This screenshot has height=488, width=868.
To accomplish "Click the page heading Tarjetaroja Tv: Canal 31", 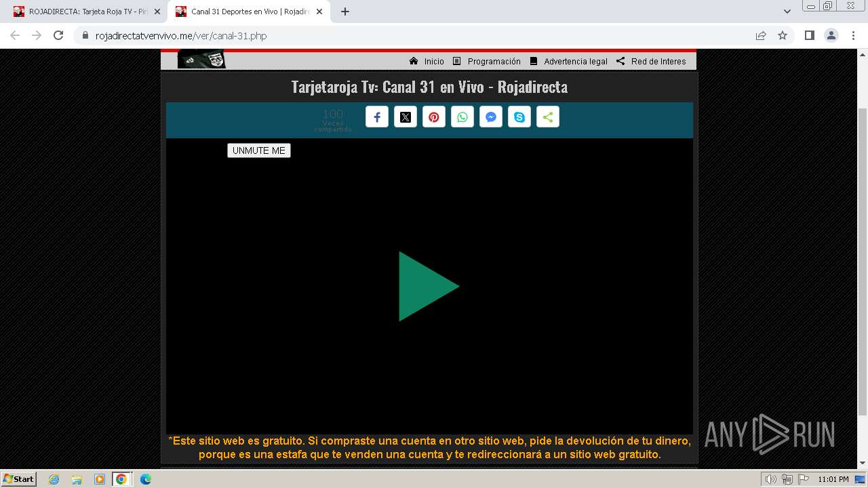I will pos(429,87).
